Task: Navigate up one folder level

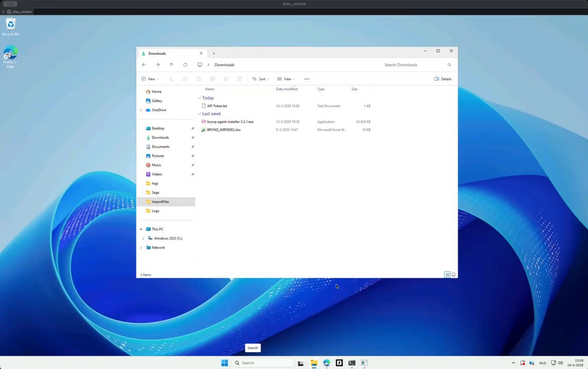Action: (171, 65)
